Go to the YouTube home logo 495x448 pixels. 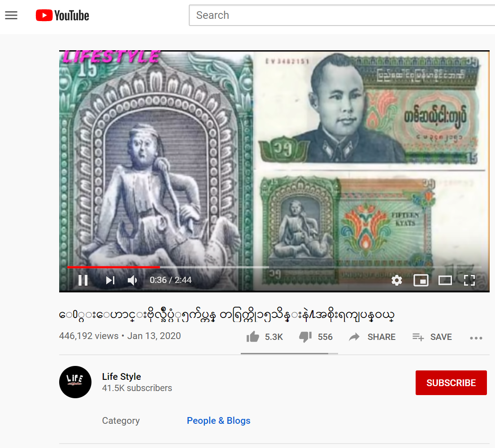[62, 15]
